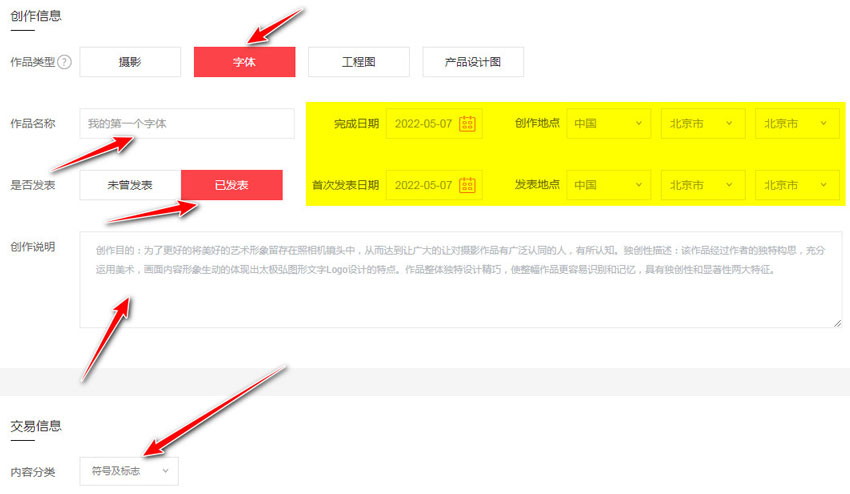Image resolution: width=850 pixels, height=494 pixels.
Task: Expand the 发表地点 country dropdown showing 中国
Action: point(608,185)
